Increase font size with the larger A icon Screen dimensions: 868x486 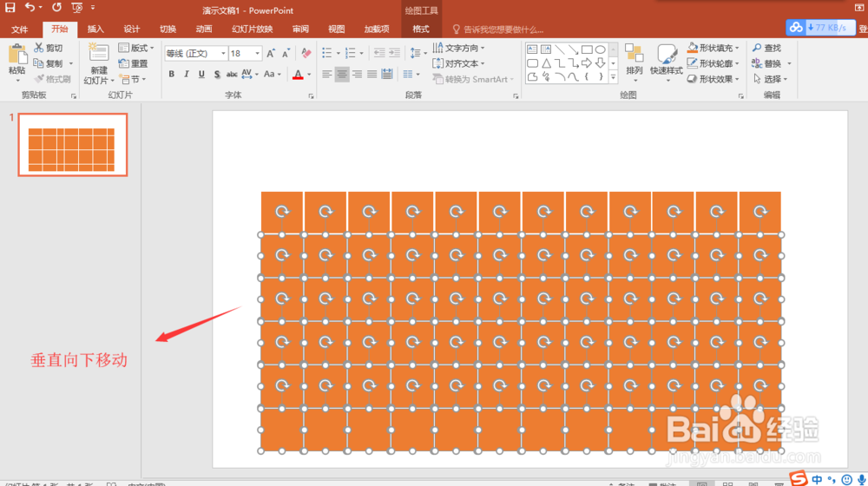point(271,53)
